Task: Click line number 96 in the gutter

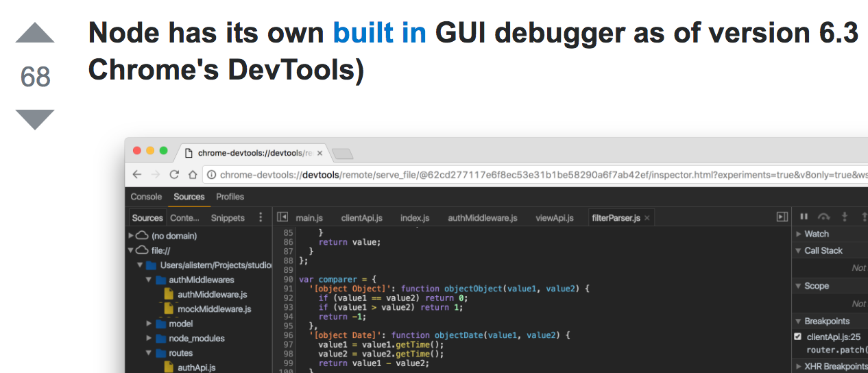Action: [x=287, y=335]
